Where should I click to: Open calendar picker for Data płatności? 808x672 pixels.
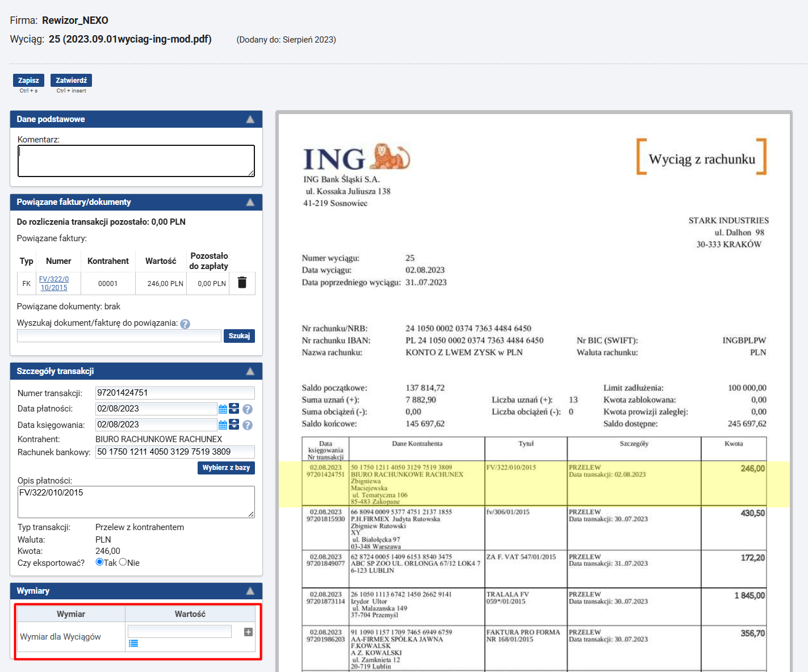[x=223, y=409]
